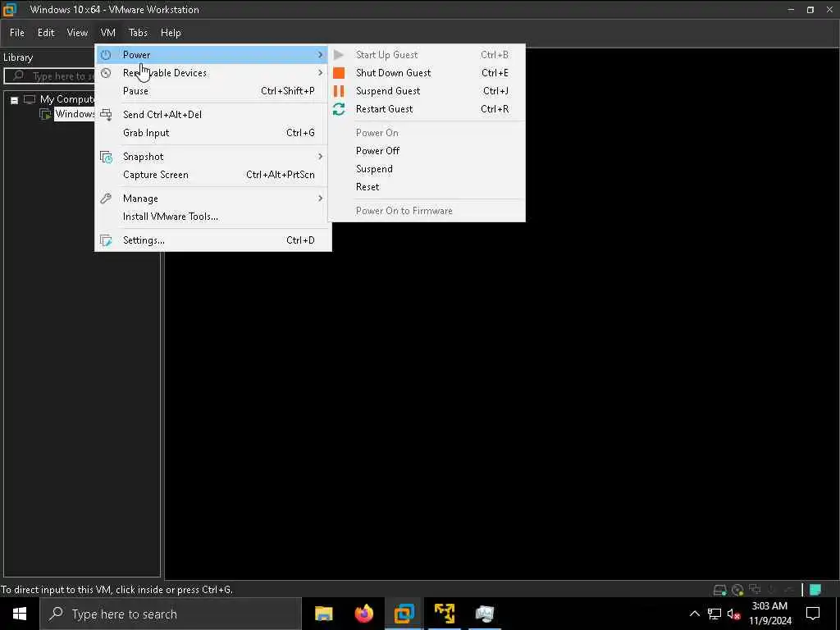Expand the Manage submenu arrow
The width and height of the screenshot is (840, 630).
321,199
